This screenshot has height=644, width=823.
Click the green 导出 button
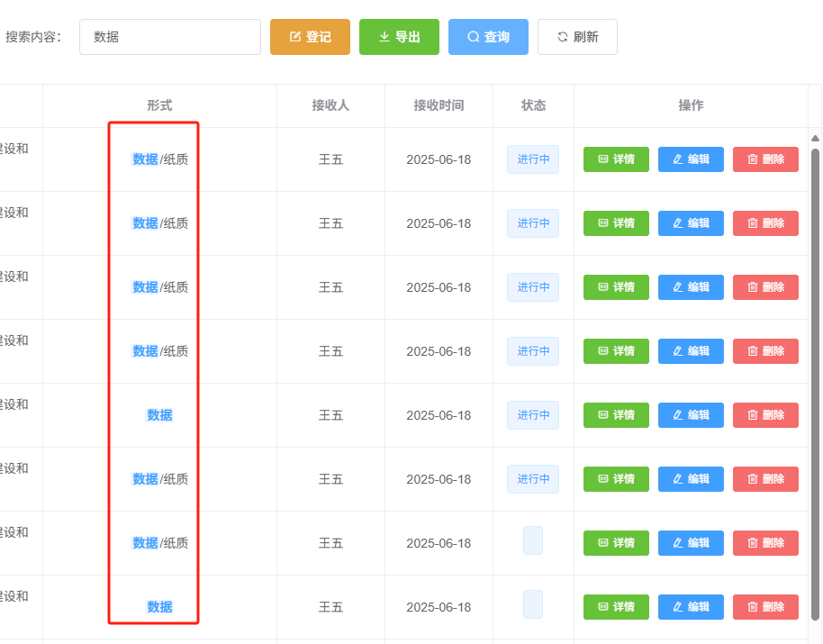400,37
